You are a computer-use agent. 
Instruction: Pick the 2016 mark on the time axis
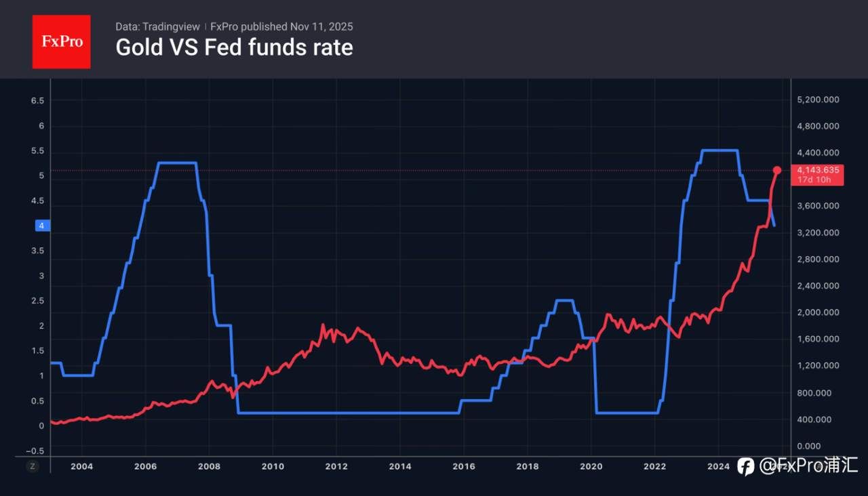(464, 466)
